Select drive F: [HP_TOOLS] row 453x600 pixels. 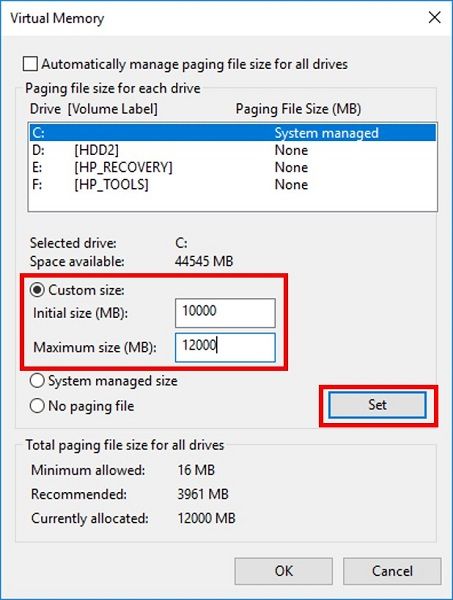(233, 184)
